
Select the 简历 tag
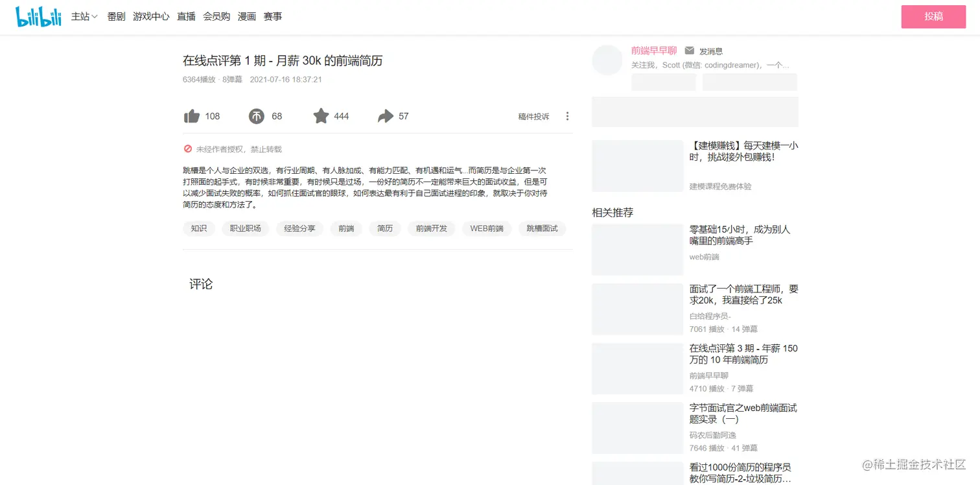pyautogui.click(x=385, y=228)
